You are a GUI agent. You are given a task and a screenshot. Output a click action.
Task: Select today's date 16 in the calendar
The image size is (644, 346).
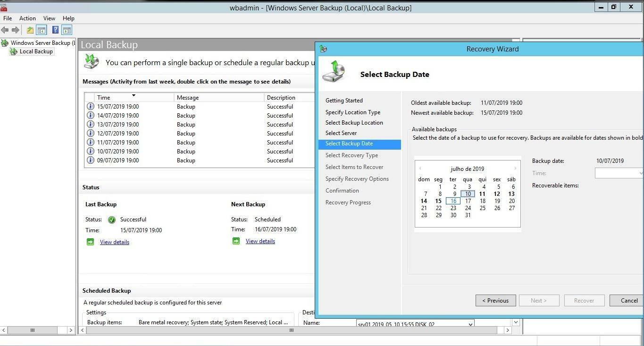coord(453,201)
